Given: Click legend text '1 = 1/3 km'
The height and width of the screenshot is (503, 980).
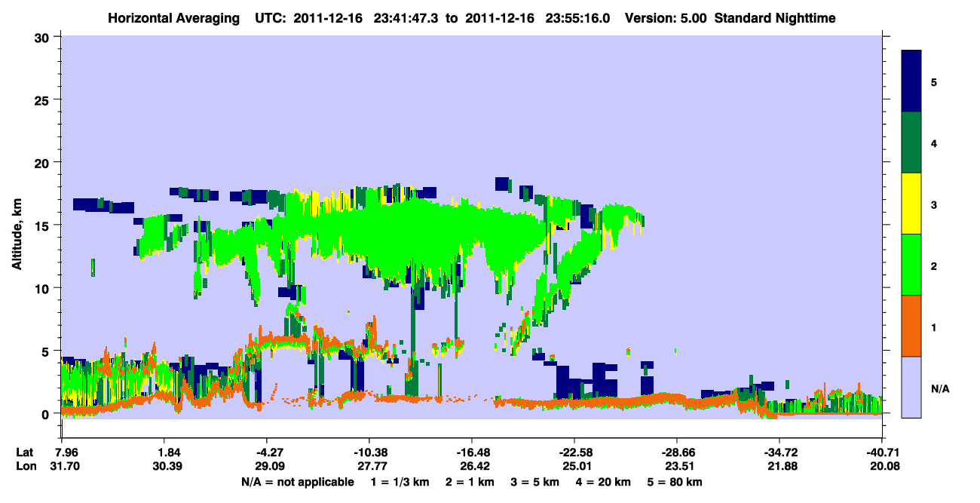Looking at the screenshot, I should click(399, 482).
